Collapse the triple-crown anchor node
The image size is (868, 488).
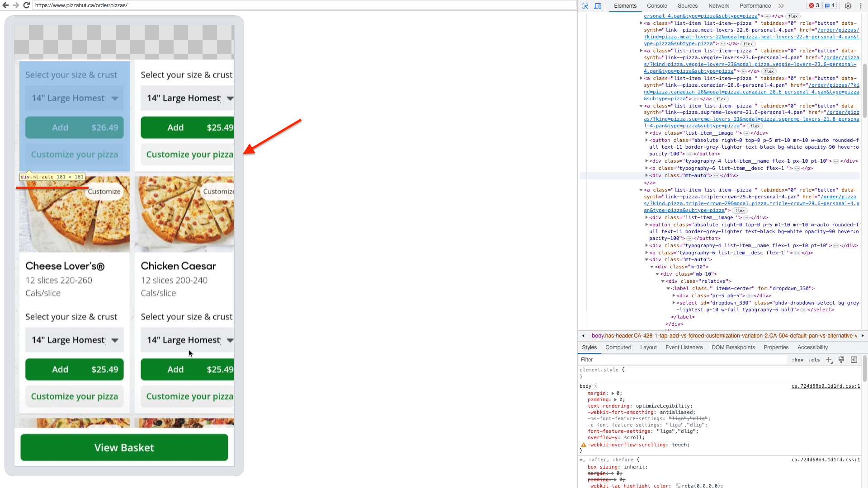641,190
